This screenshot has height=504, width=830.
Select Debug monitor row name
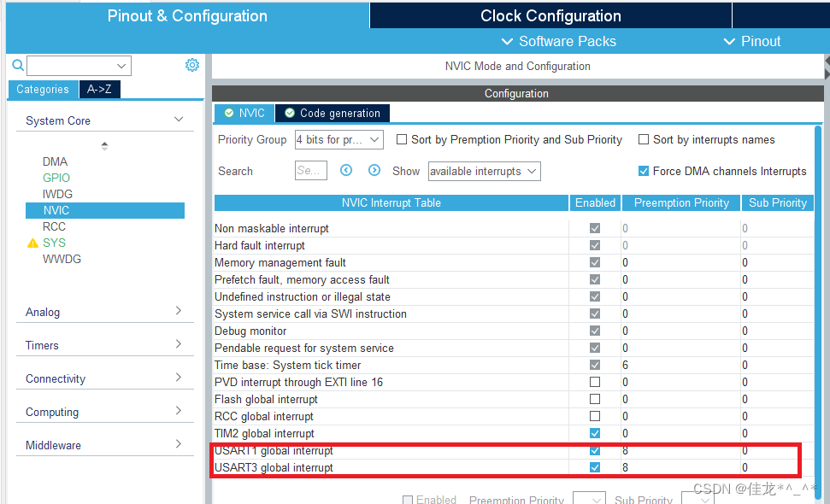pos(250,331)
